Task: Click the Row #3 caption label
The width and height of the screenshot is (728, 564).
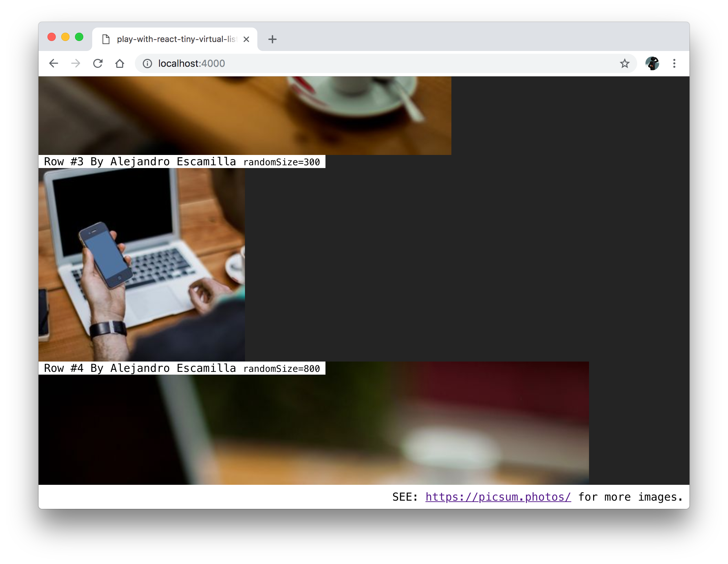Action: click(182, 161)
